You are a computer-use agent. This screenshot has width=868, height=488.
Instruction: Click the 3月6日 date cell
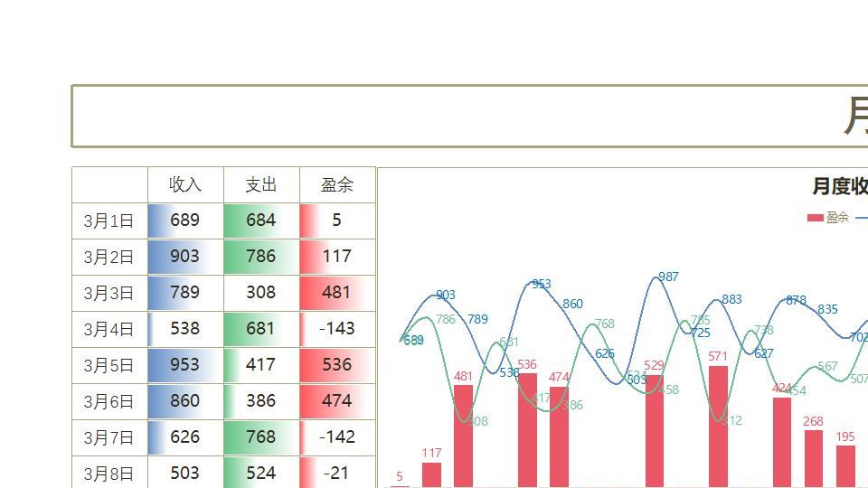(x=109, y=401)
